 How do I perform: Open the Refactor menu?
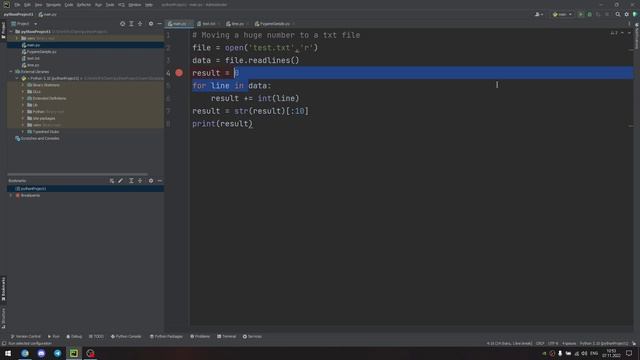pos(84,5)
